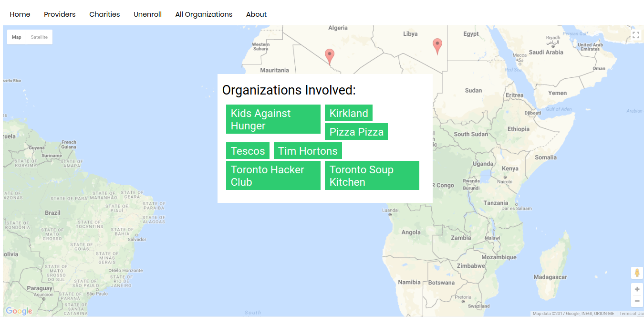Open All Organizations page
Screen dimensions: 644x317
click(x=204, y=14)
